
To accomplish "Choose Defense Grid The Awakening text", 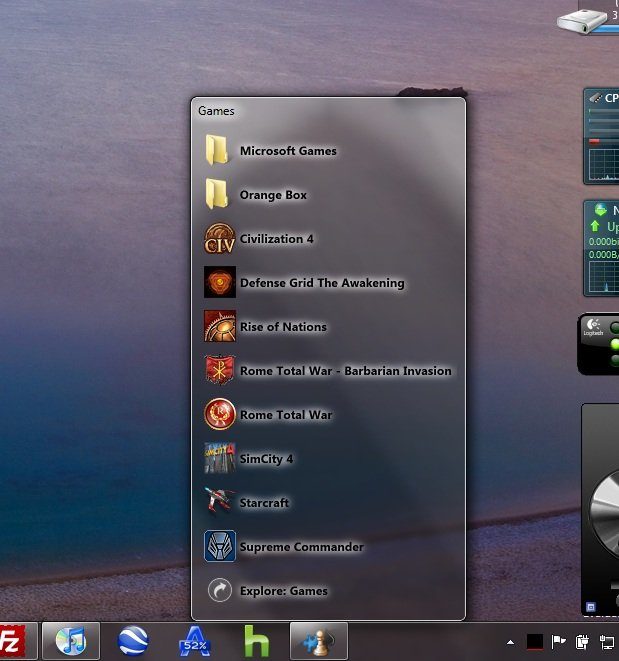I will pyautogui.click(x=322, y=283).
